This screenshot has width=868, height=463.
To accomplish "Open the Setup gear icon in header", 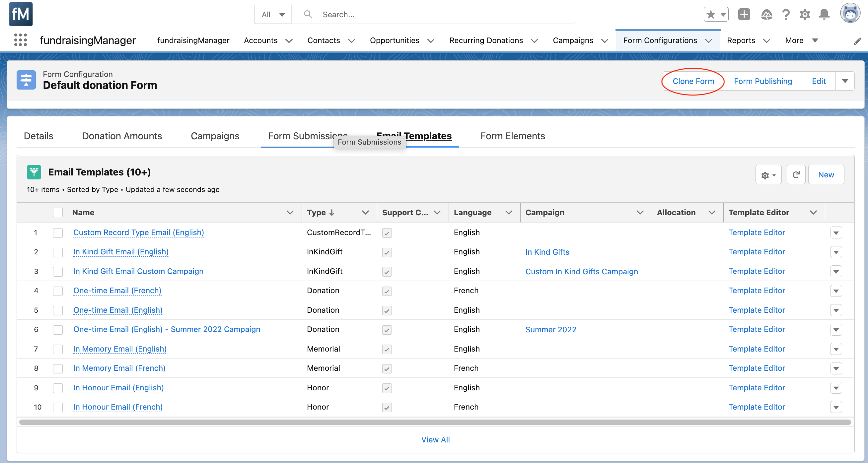I will 805,15.
